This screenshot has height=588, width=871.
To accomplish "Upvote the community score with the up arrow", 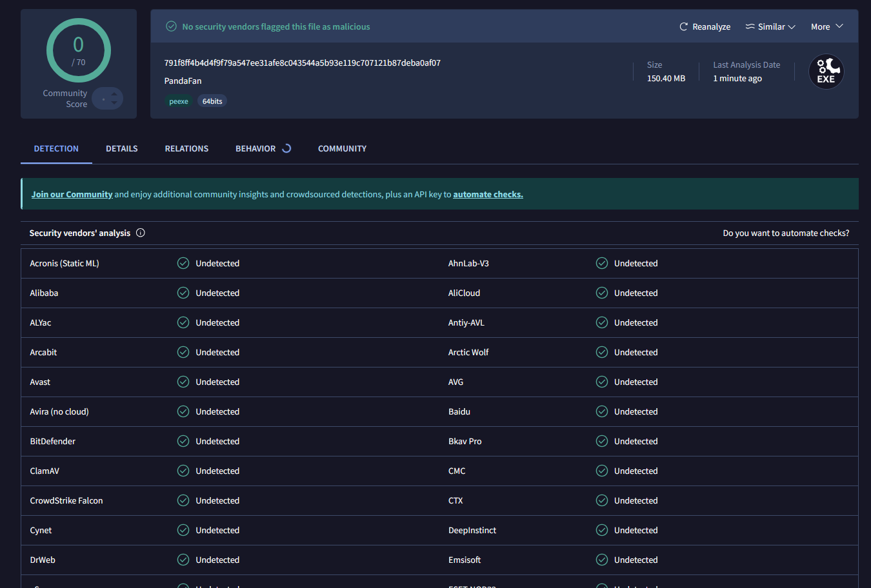I will (x=114, y=94).
